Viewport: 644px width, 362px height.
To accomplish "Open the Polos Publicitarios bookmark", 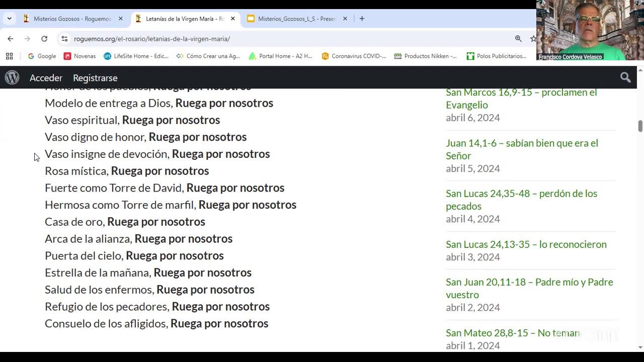I will [x=497, y=56].
